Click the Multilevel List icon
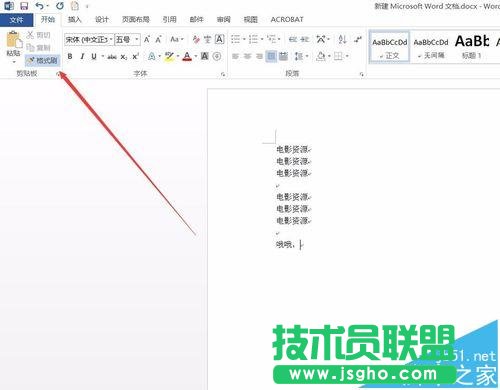The image size is (500, 390). click(271, 40)
